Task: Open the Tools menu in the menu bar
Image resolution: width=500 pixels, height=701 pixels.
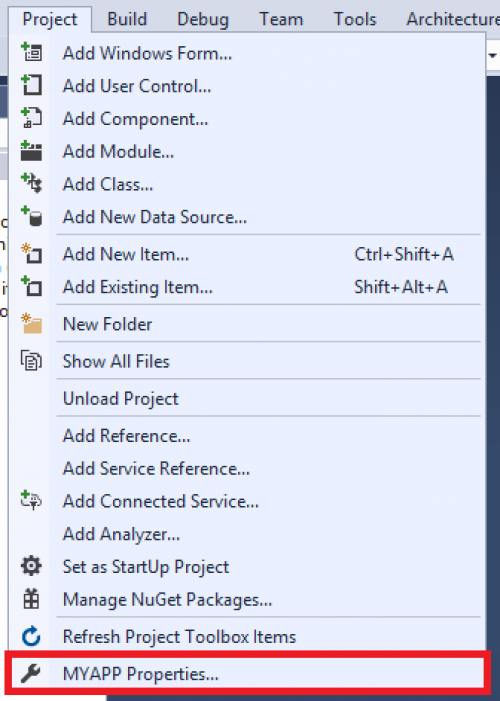Action: point(355,19)
